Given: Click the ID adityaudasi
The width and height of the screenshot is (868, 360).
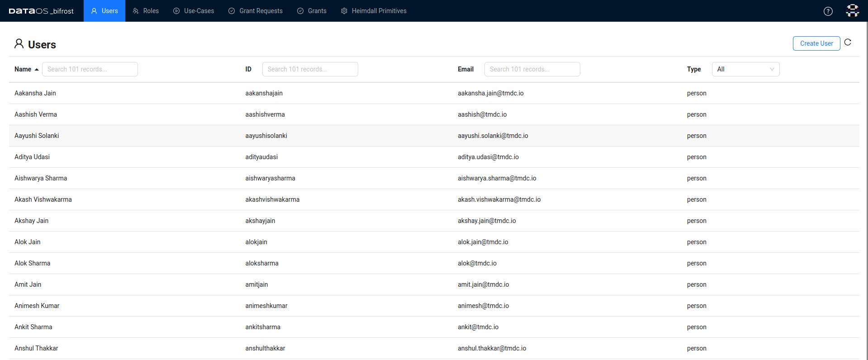Looking at the screenshot, I should 261,157.
